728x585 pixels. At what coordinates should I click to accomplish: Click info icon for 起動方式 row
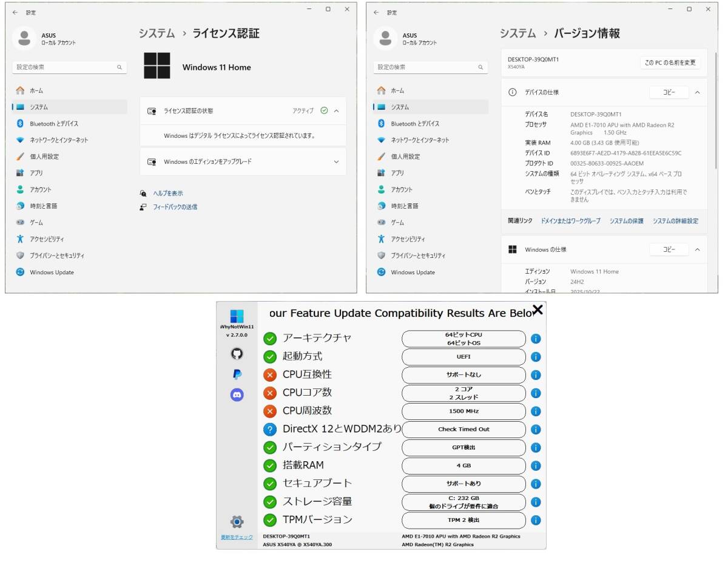tap(536, 357)
